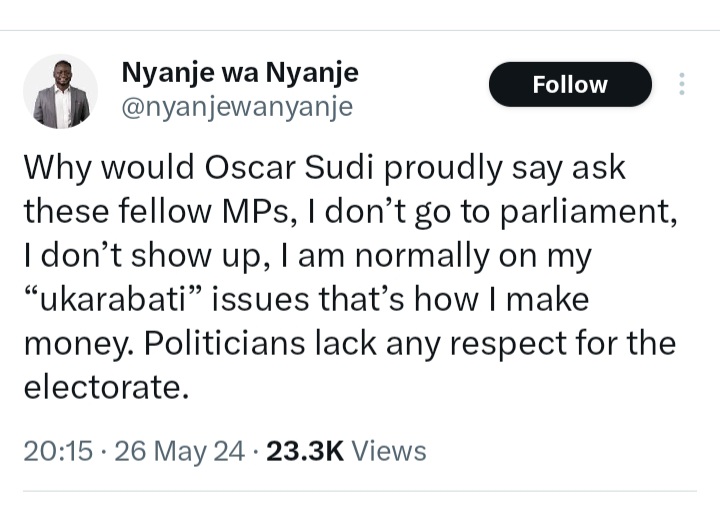
Task: Click the word normally in the tweet
Action: [422, 256]
